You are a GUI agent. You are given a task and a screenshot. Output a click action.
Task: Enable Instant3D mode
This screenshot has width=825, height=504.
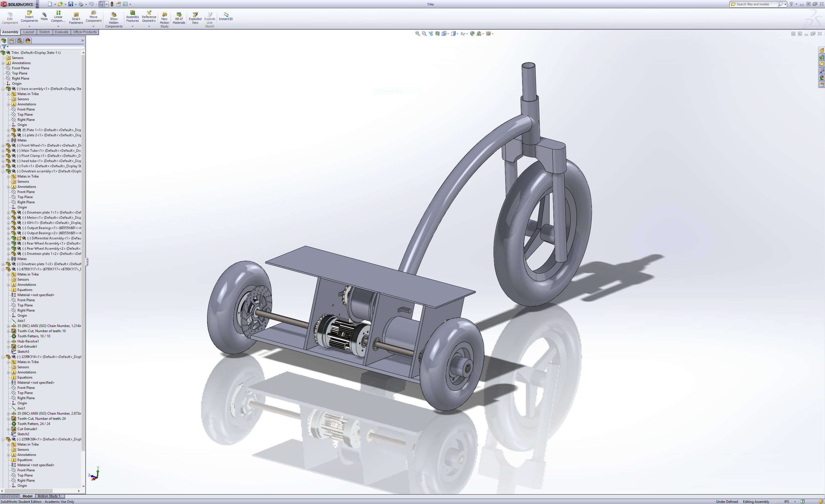coord(226,16)
